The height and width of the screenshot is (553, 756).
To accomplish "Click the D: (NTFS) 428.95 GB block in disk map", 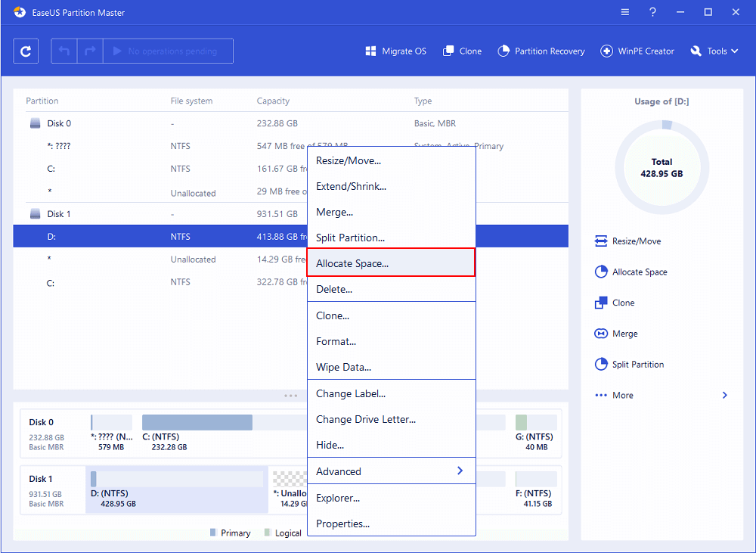I will [177, 489].
